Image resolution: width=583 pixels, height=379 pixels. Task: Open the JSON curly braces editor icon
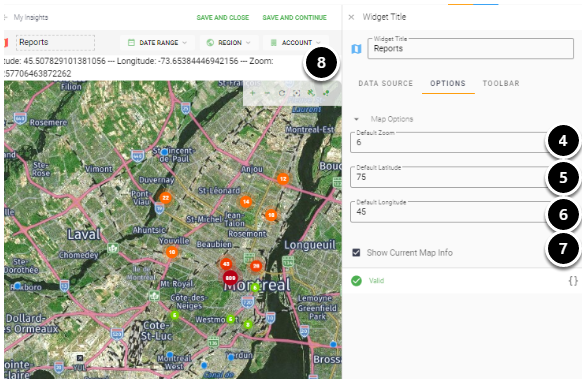(x=573, y=281)
